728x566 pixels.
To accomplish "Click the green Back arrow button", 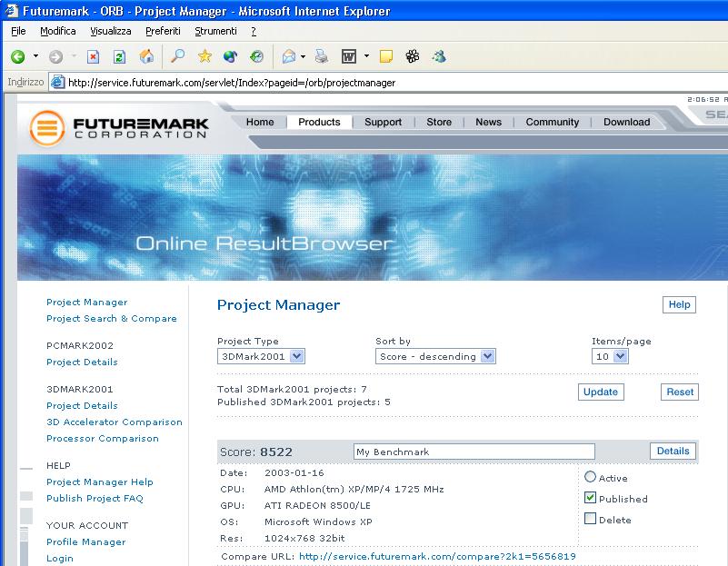I will pyautogui.click(x=17, y=56).
